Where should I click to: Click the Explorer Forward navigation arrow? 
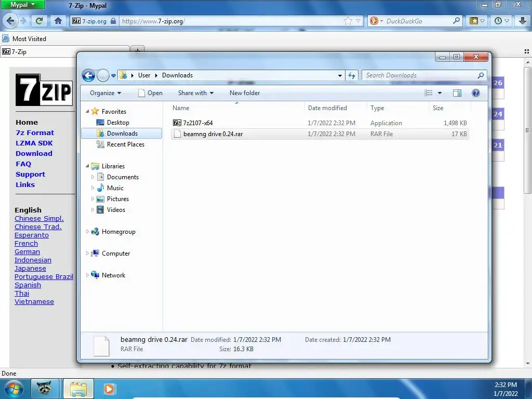(103, 75)
